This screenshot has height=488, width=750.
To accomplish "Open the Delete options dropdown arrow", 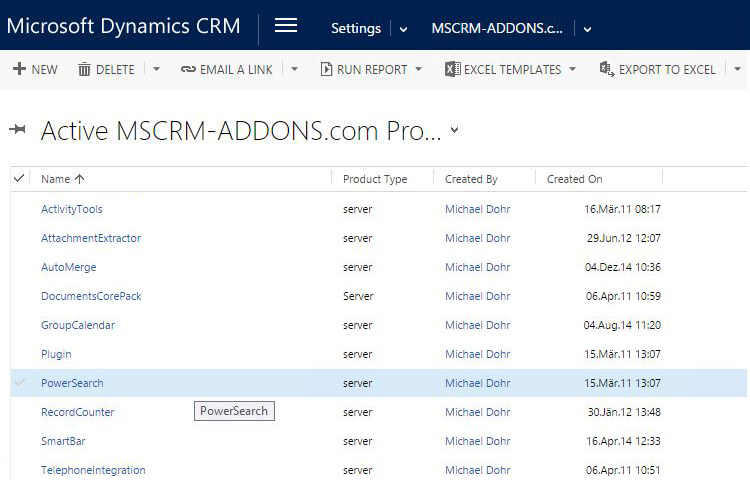I will tap(156, 69).
